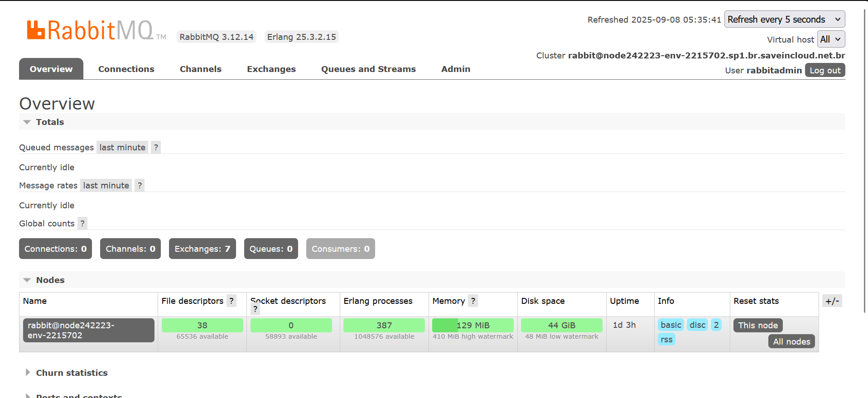Click the 1048576 available text

[x=384, y=336]
